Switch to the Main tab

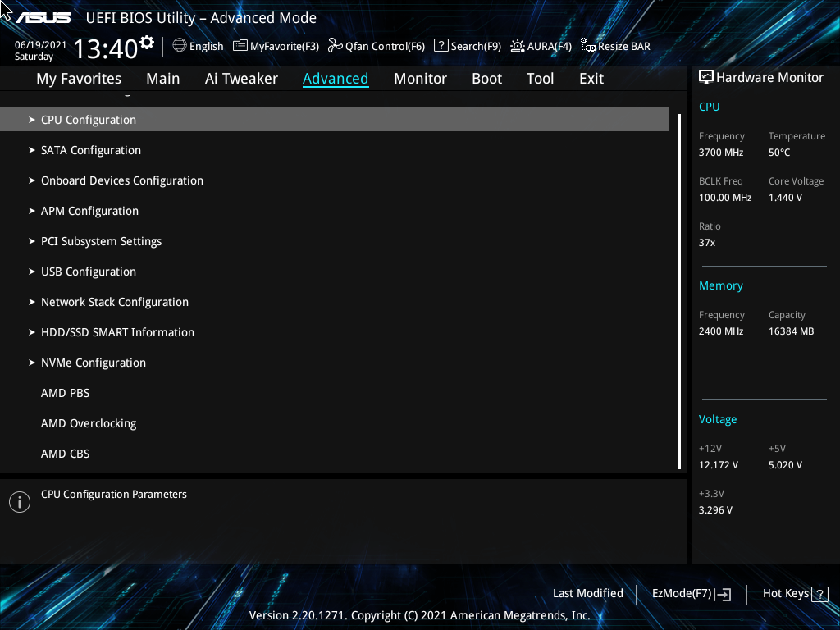(x=163, y=79)
